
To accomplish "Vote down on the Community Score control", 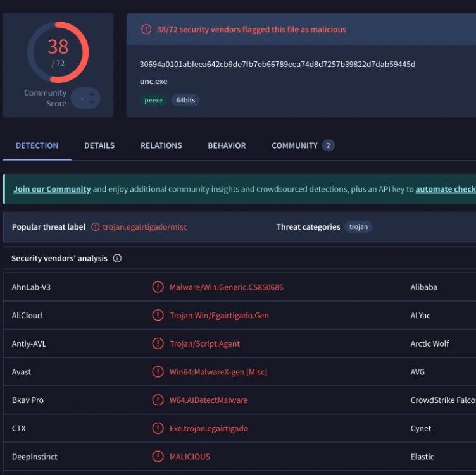I will (x=92, y=102).
